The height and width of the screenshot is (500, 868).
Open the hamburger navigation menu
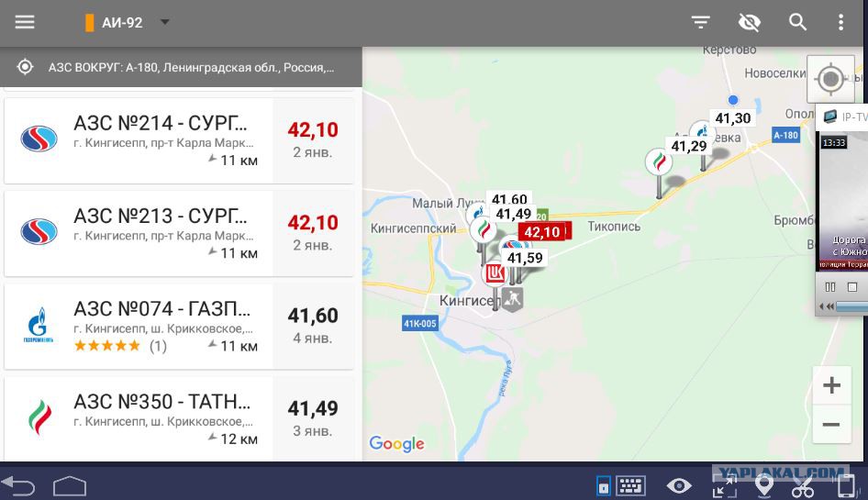tap(25, 22)
